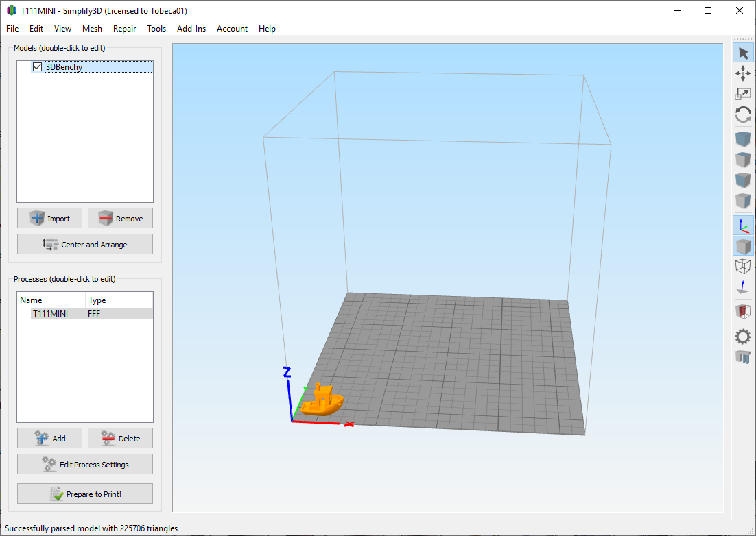The image size is (756, 536).
Task: Open the Repair menu
Action: click(x=124, y=29)
